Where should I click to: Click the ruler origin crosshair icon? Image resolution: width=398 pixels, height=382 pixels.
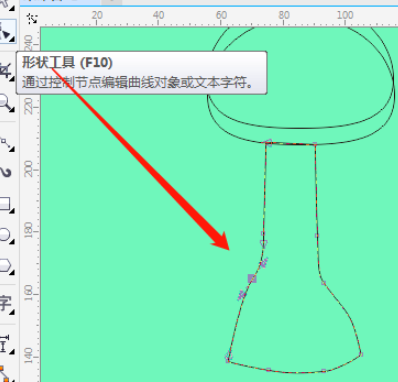pyautogui.click(x=32, y=19)
